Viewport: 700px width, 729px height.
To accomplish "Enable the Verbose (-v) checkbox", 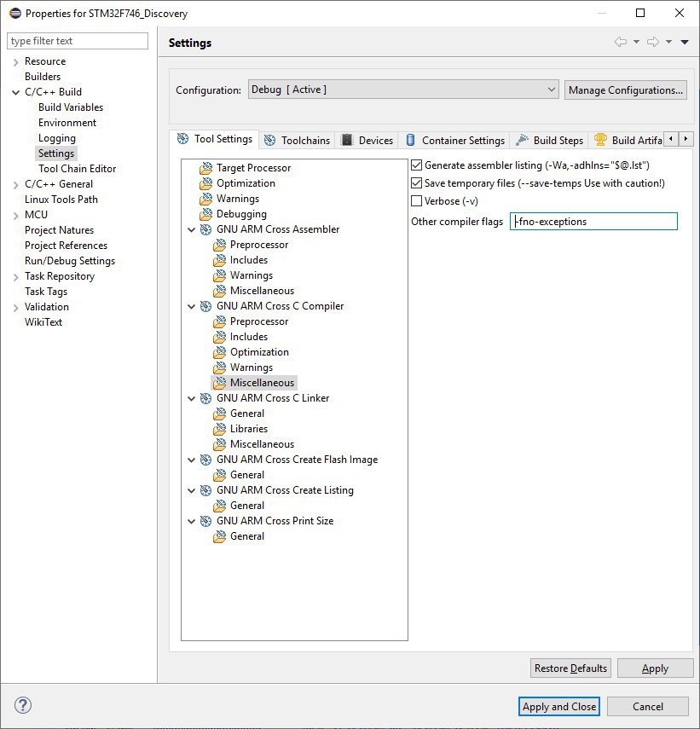I will point(416,201).
